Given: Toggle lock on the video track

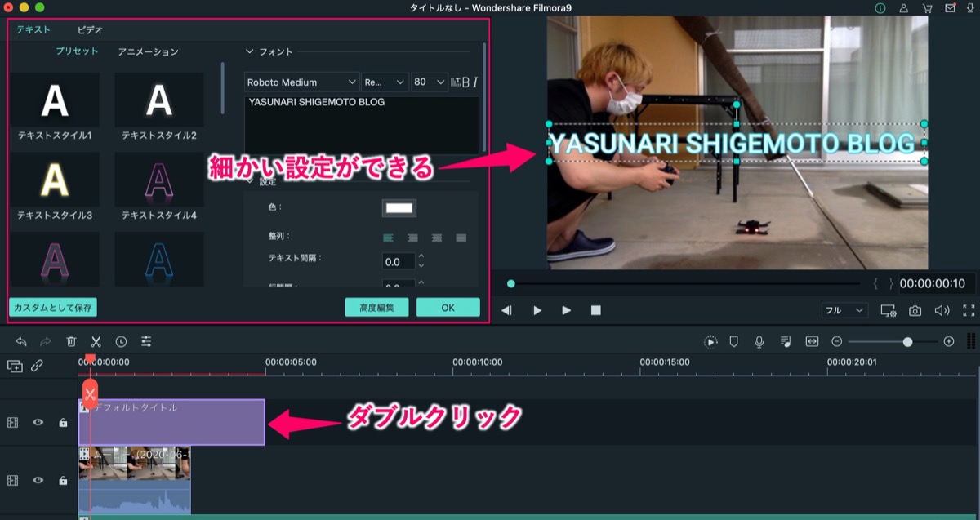Looking at the screenshot, I should tap(63, 481).
